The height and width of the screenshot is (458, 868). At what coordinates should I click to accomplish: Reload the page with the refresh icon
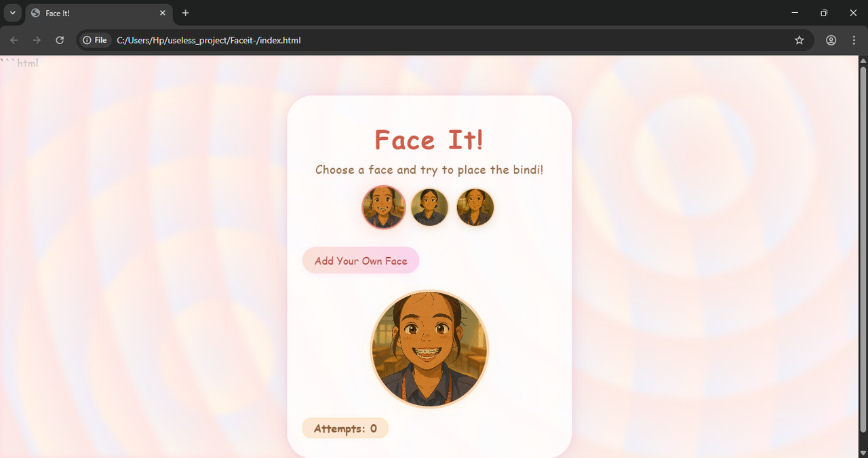pos(60,40)
